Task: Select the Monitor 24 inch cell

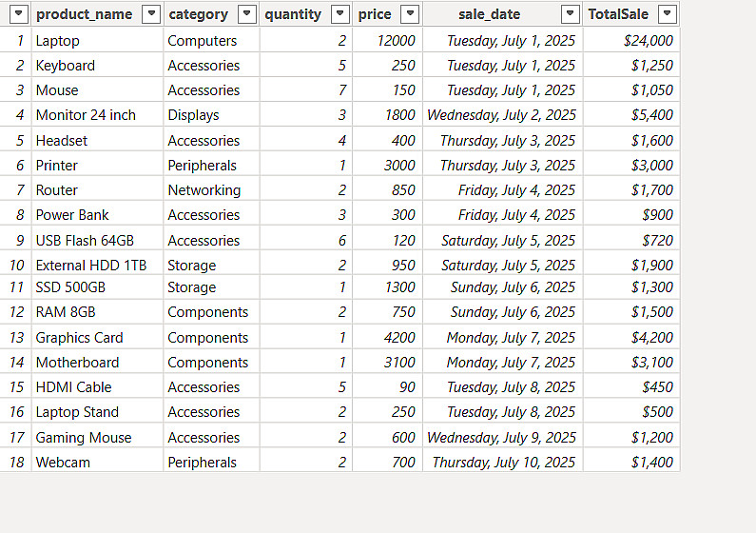Action: pyautogui.click(x=86, y=115)
